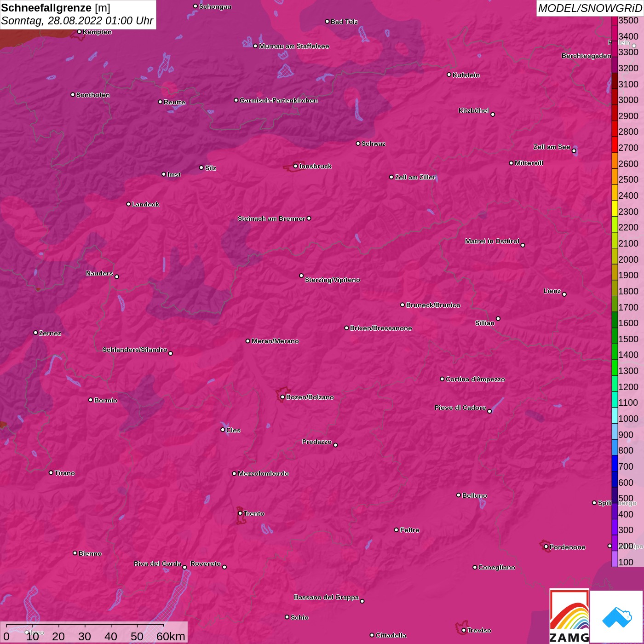
Task: Click the Innsbruck city marker dot
Action: pyautogui.click(x=295, y=166)
